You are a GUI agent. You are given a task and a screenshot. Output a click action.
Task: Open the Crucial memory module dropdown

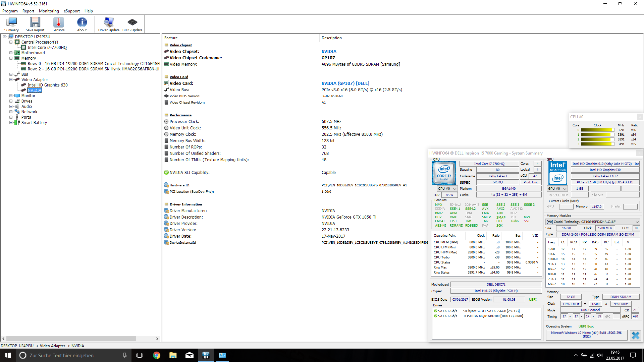tap(593, 222)
